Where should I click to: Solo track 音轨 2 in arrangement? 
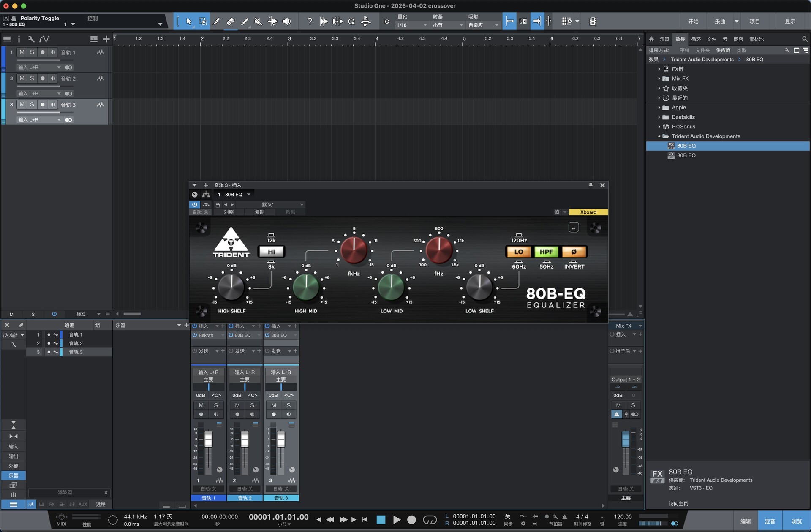point(32,78)
